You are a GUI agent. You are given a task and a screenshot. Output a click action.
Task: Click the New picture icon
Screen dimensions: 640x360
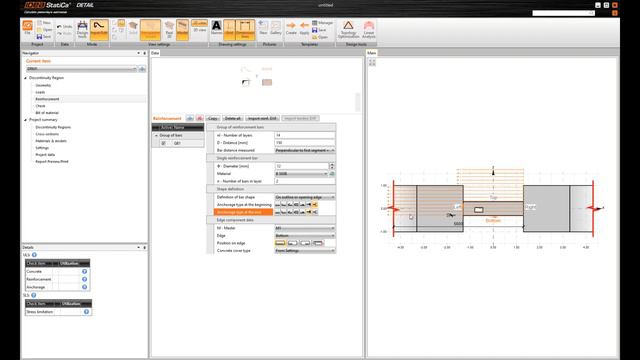[263, 28]
